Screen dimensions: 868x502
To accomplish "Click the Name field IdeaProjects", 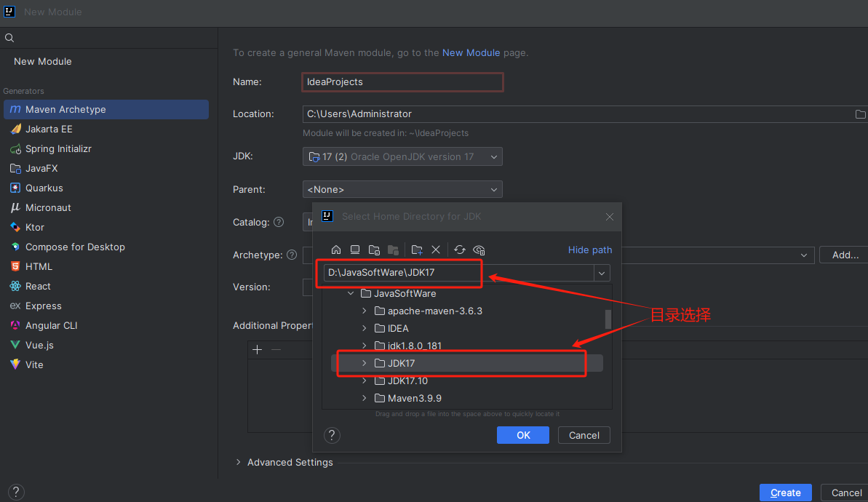I will click(402, 82).
